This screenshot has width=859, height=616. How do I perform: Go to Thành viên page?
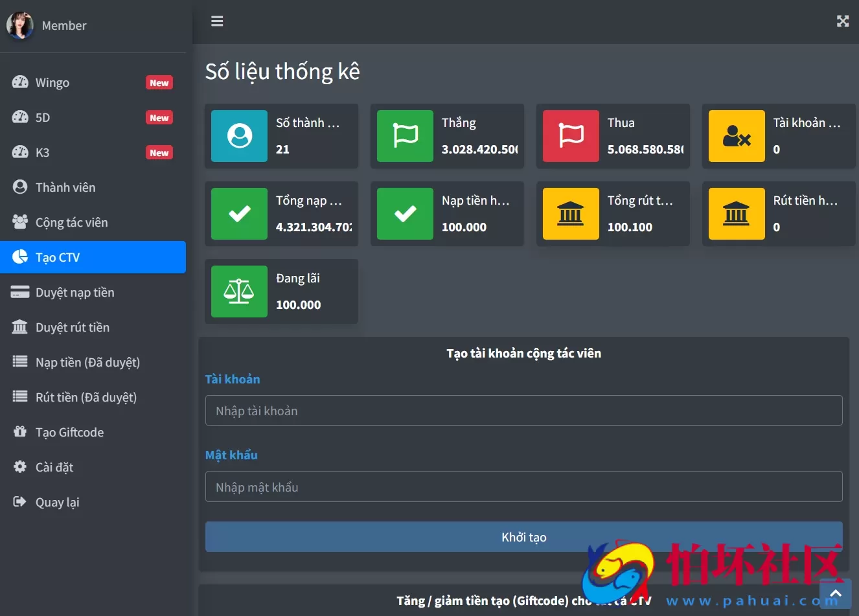(65, 187)
